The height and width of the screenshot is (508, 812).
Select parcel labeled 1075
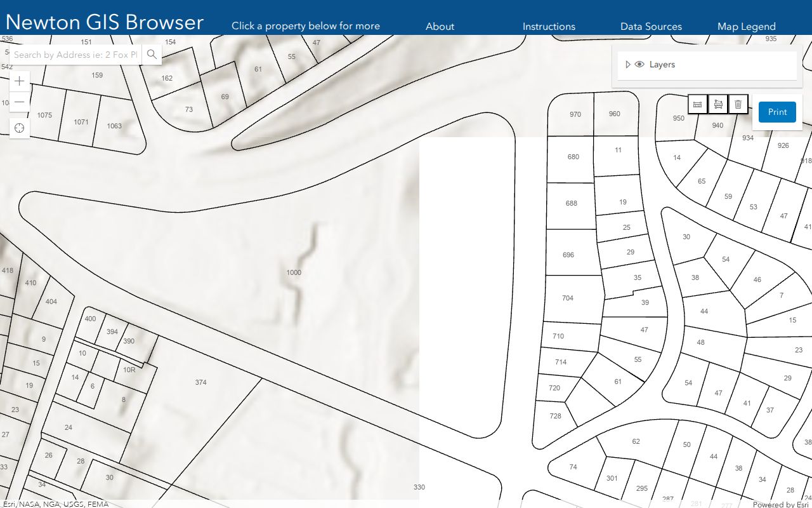coord(45,115)
